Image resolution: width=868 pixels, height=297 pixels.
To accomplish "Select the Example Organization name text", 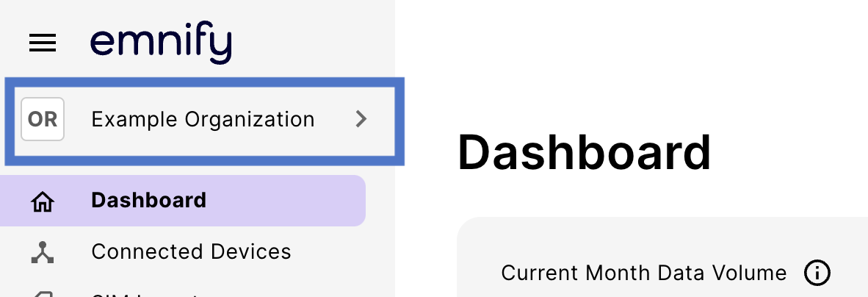I will click(x=203, y=120).
